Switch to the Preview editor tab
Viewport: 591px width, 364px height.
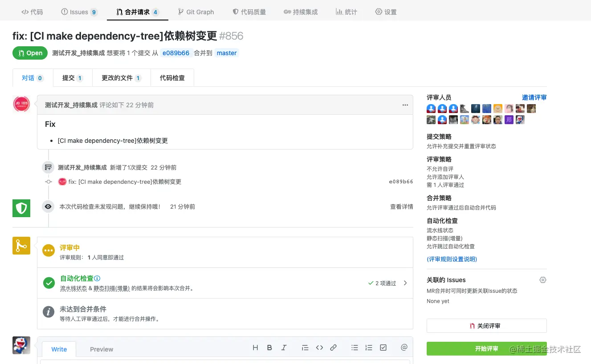(x=102, y=349)
